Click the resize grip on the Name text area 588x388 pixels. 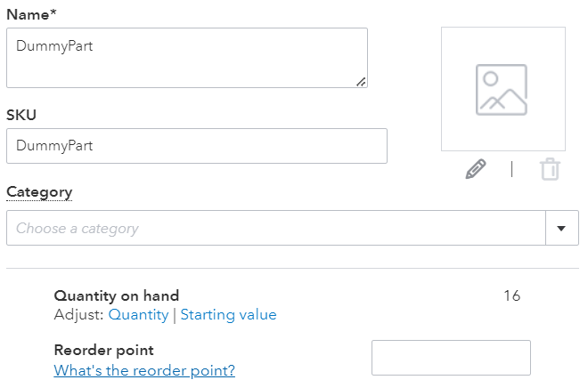coord(361,82)
